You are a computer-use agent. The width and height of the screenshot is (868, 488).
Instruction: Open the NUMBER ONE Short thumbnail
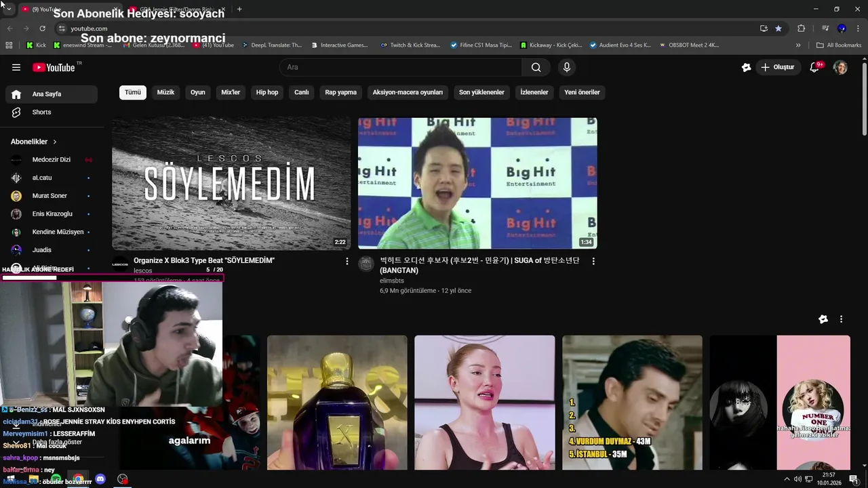[x=780, y=403]
